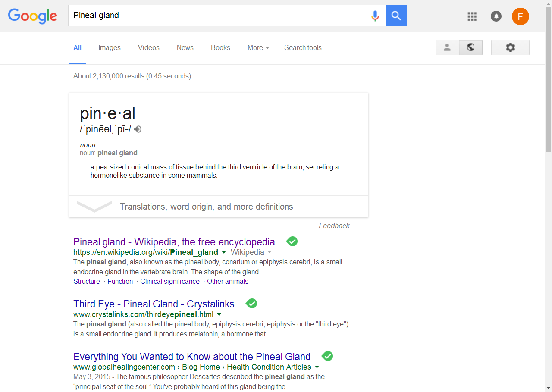The height and width of the screenshot is (392, 552).
Task: Play the pineal pronunciation speaker audio
Action: 138,129
